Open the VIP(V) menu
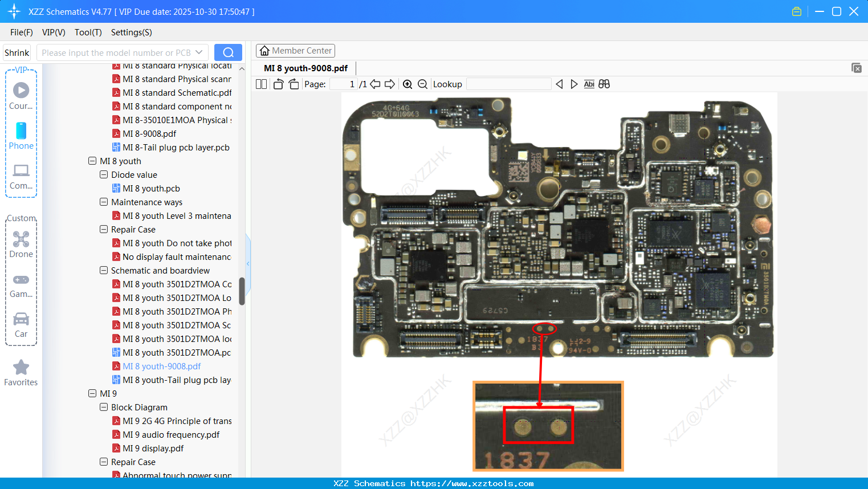Viewport: 868px width, 489px height. [54, 32]
